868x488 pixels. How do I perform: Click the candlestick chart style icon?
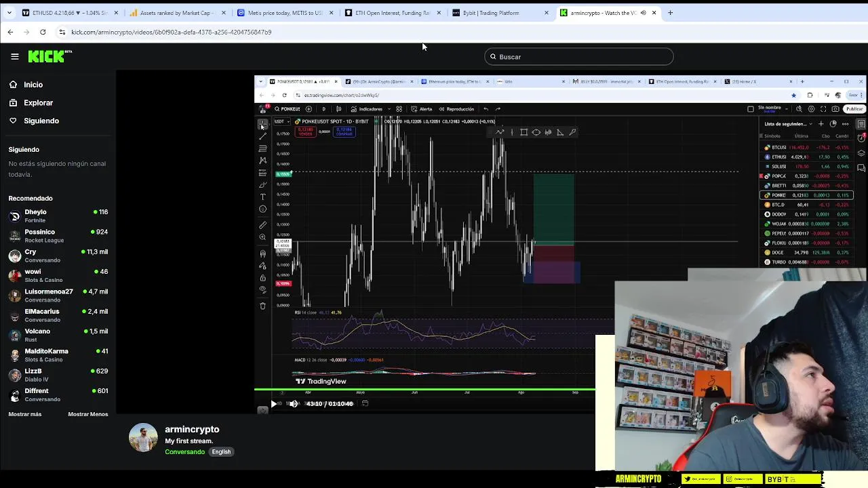338,109
